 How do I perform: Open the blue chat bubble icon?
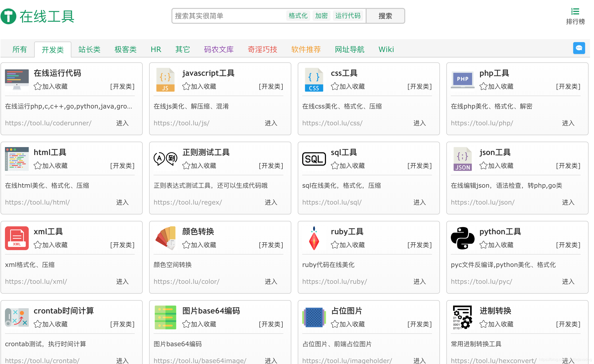pos(579,48)
